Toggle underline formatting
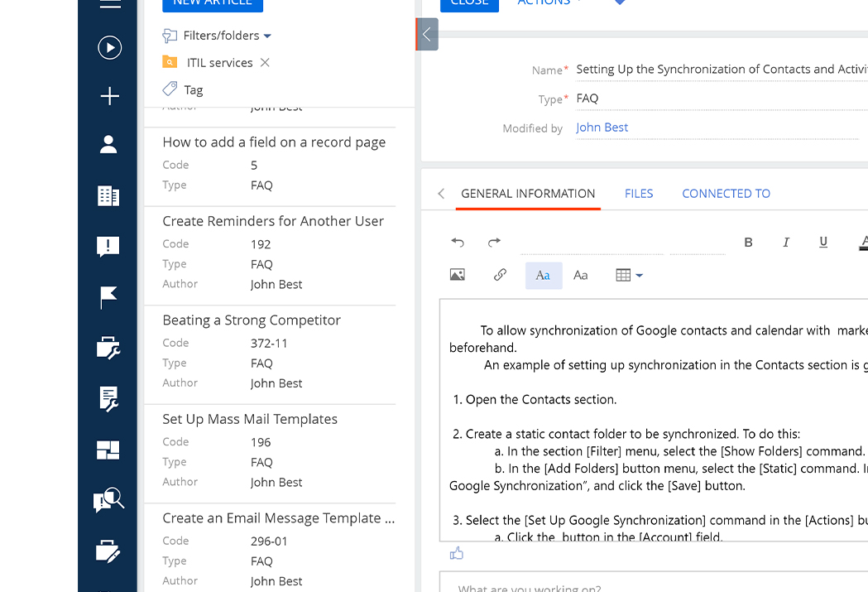The height and width of the screenshot is (592, 868). click(x=823, y=242)
